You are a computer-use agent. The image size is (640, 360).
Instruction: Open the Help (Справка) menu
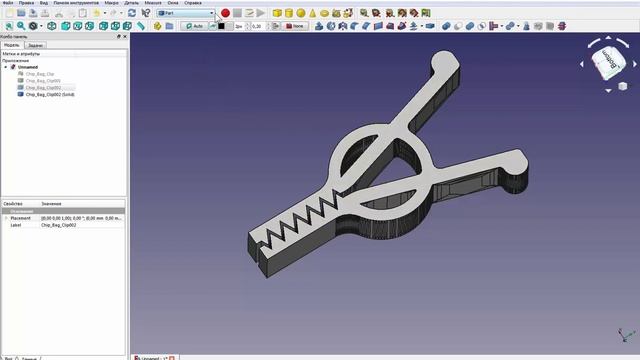click(x=193, y=3)
